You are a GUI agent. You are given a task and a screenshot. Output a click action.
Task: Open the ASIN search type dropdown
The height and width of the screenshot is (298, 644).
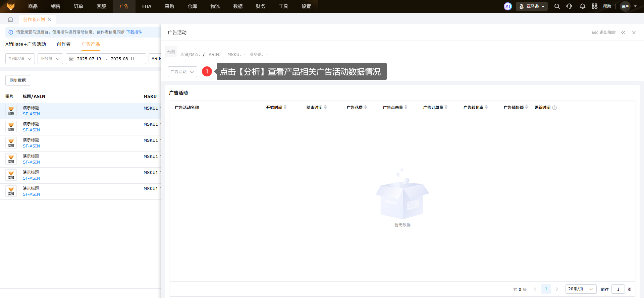(x=155, y=59)
